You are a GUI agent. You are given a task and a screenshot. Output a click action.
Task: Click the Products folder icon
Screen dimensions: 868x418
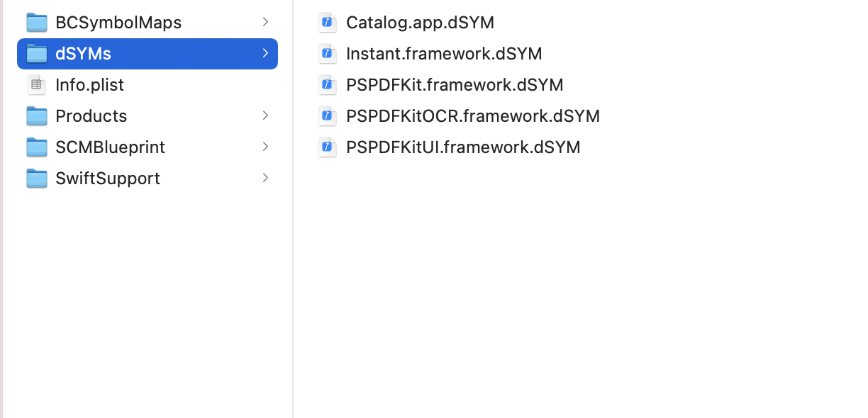click(x=36, y=115)
